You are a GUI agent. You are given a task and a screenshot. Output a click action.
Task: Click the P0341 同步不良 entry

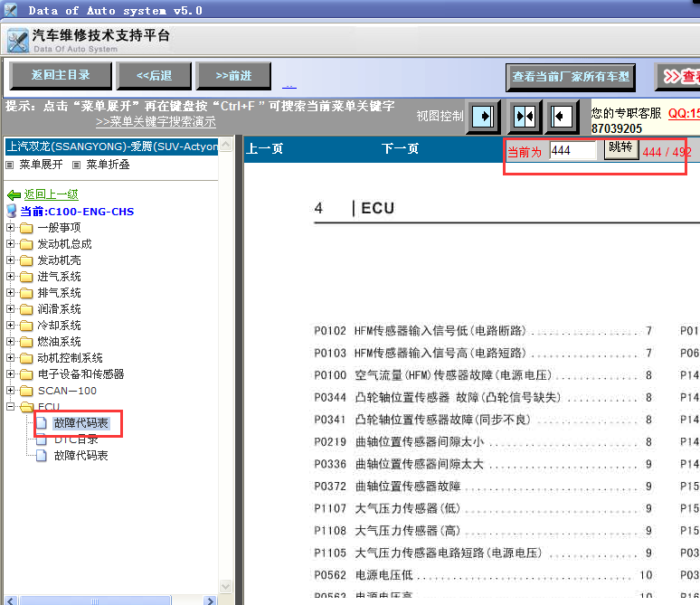tap(483, 420)
